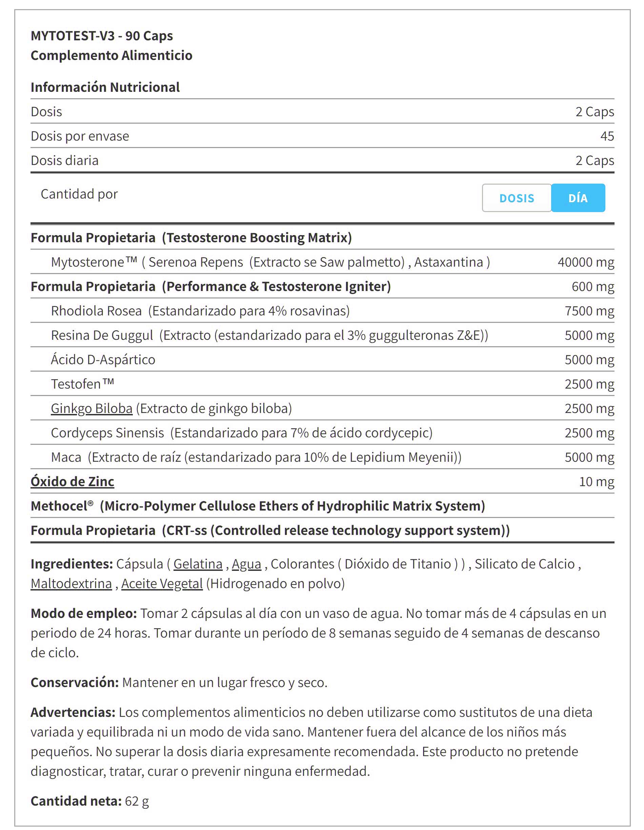The width and height of the screenshot is (644, 830).
Task: Open the Gelatina ingredient link
Action: click(198, 564)
